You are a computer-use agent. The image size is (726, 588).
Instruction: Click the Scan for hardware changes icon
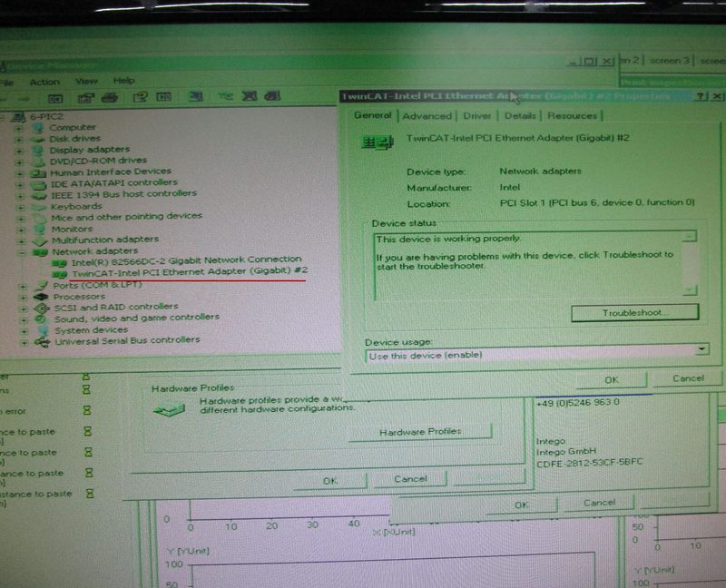click(196, 96)
